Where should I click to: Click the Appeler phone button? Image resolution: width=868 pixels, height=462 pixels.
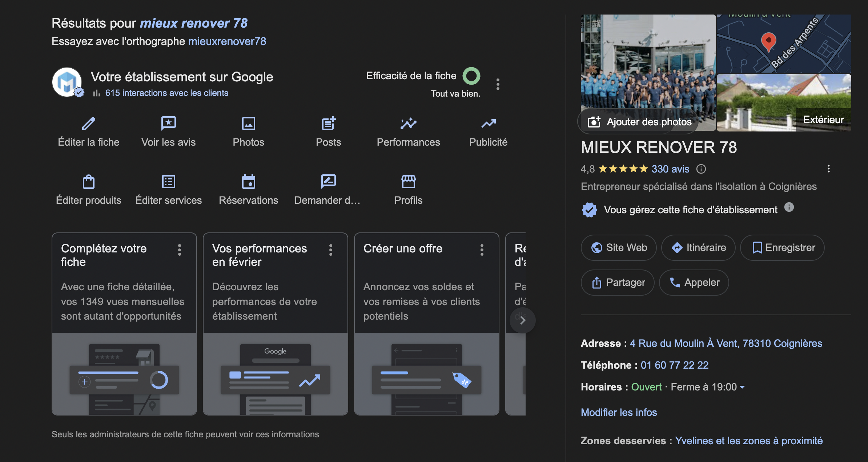coord(694,283)
